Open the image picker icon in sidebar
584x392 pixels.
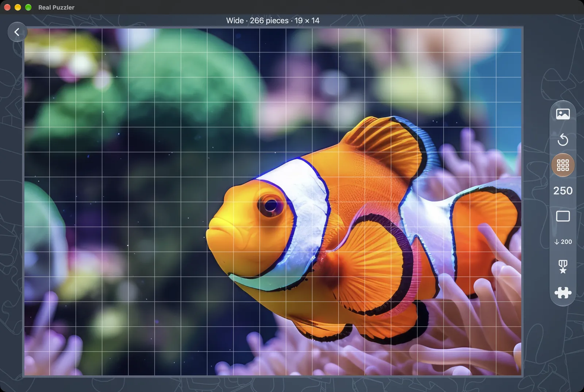[563, 114]
